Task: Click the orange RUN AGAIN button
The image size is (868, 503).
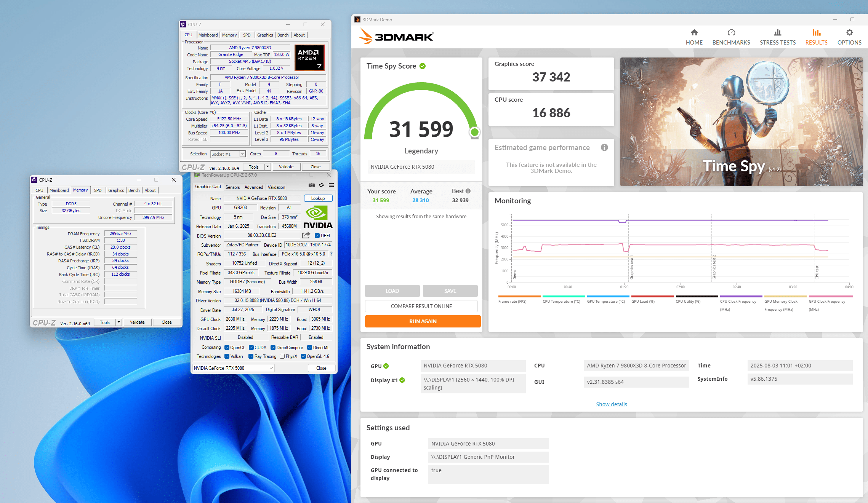Action: coord(423,321)
